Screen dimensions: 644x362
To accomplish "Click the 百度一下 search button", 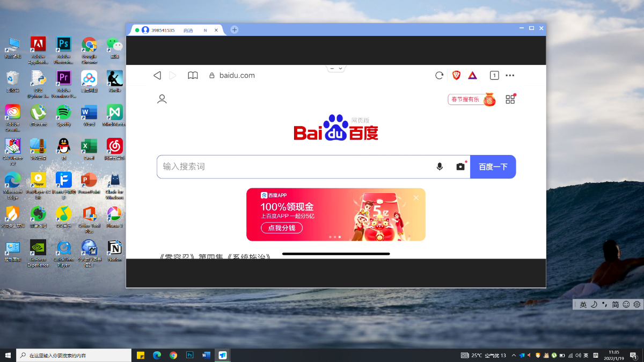I will 493,167.
